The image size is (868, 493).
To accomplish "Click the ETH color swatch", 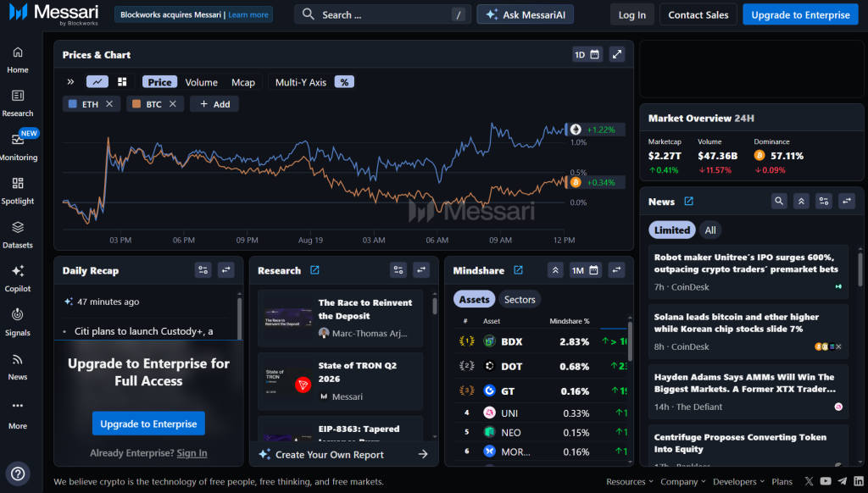I will [73, 104].
